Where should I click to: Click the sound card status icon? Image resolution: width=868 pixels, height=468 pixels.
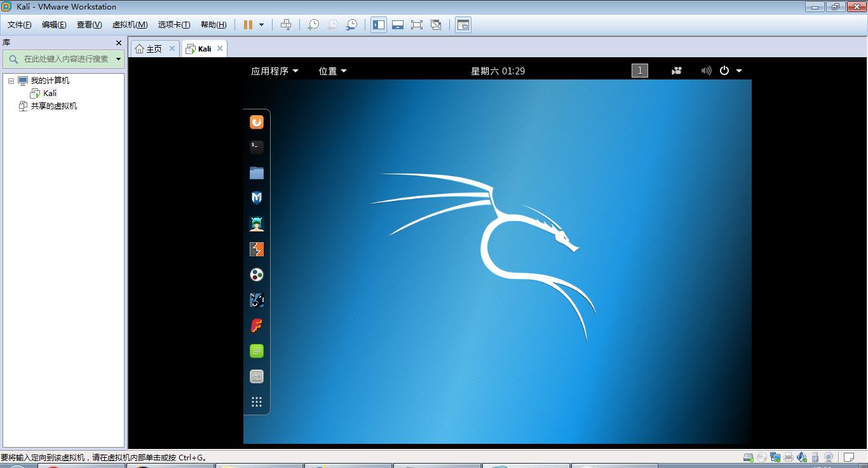click(x=802, y=457)
